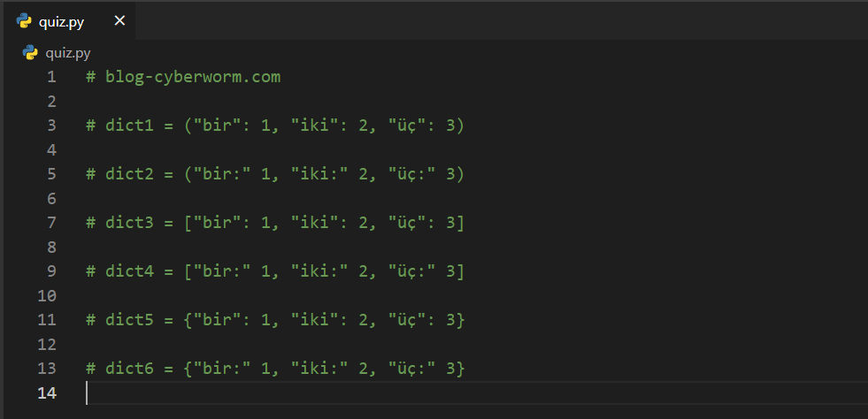Click the Python file icon in the quiz.py tab

(25, 21)
